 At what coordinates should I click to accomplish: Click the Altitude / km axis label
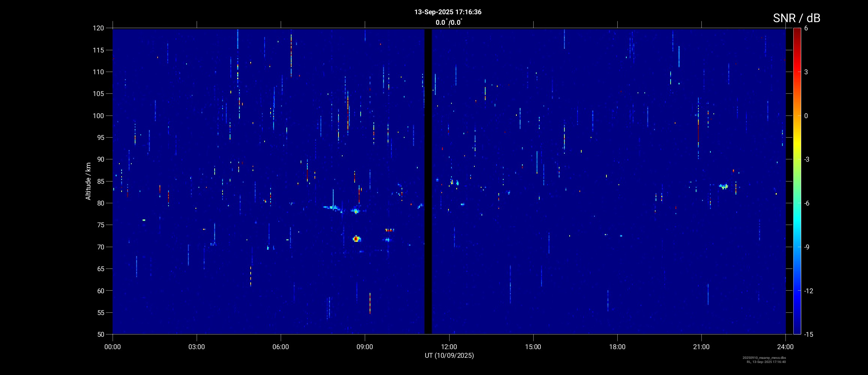88,181
